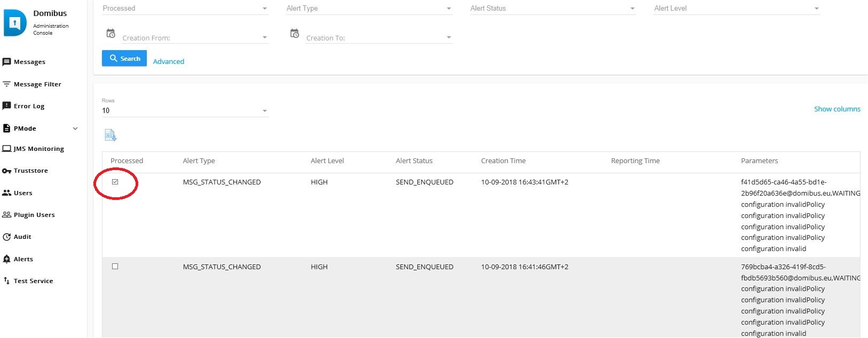Viewport: 868px width, 338px height.
Task: Click the Audit clock icon
Action: (6, 237)
